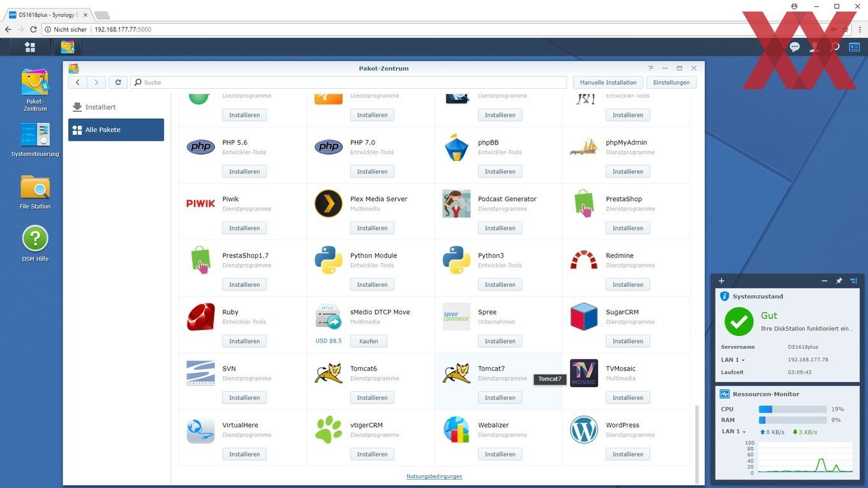Install Tomcat7 package
Image resolution: width=868 pixels, height=488 pixels.
500,398
